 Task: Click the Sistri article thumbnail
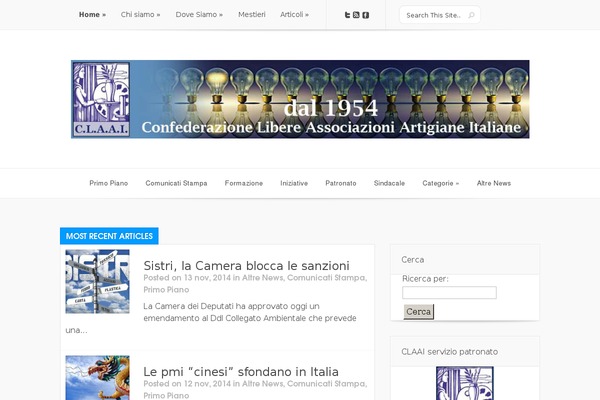98,281
